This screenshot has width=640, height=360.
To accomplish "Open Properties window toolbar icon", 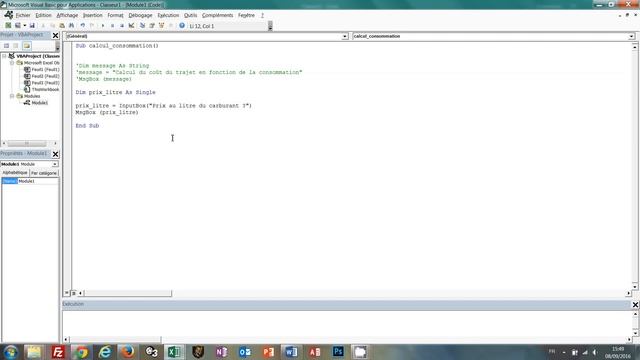I will click(x=152, y=25).
